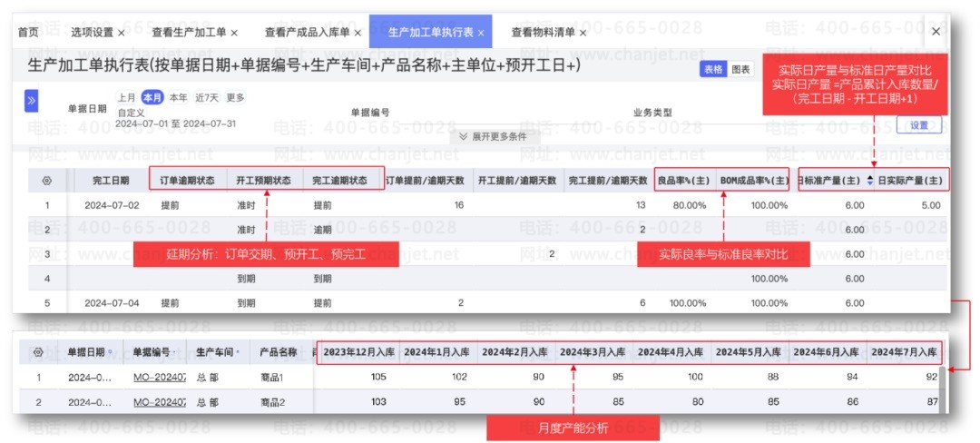Open the MO-20240 link for 商品1
Image resolution: width=980 pixels, height=443 pixels.
click(x=160, y=377)
